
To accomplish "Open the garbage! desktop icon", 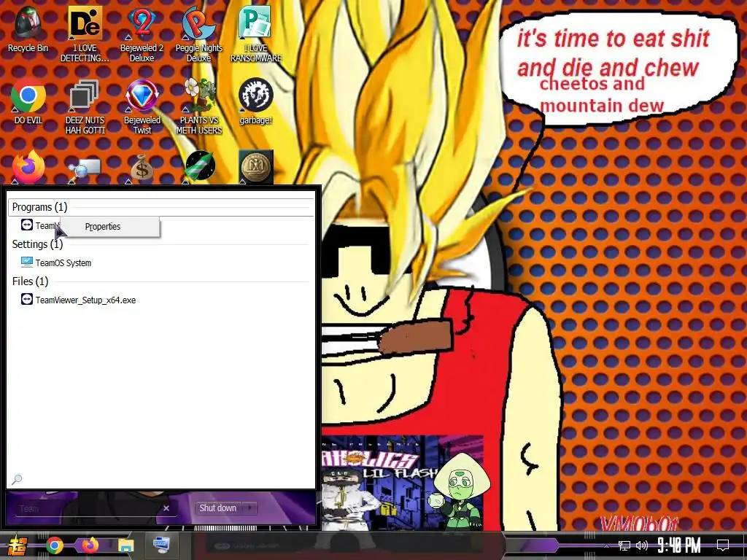I will click(256, 101).
